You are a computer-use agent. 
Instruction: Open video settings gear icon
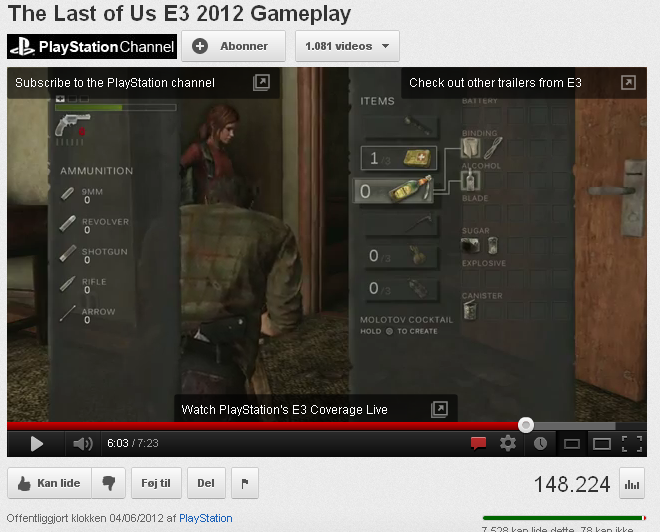508,444
